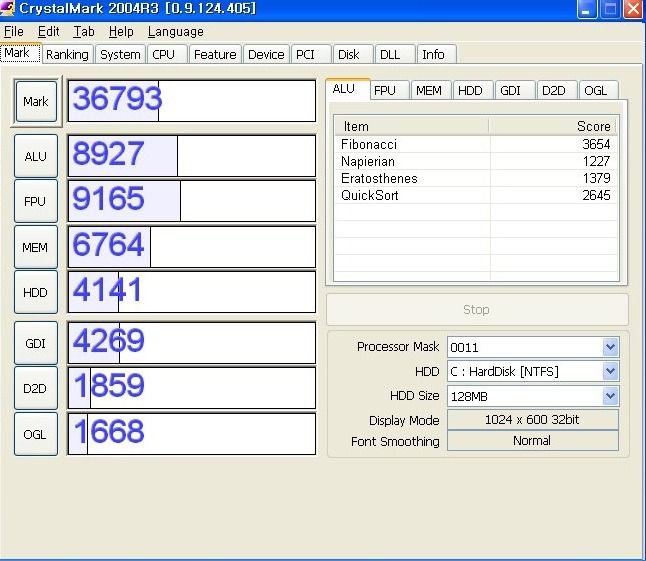Open the Language menu
This screenshot has width=646, height=561.
point(176,32)
